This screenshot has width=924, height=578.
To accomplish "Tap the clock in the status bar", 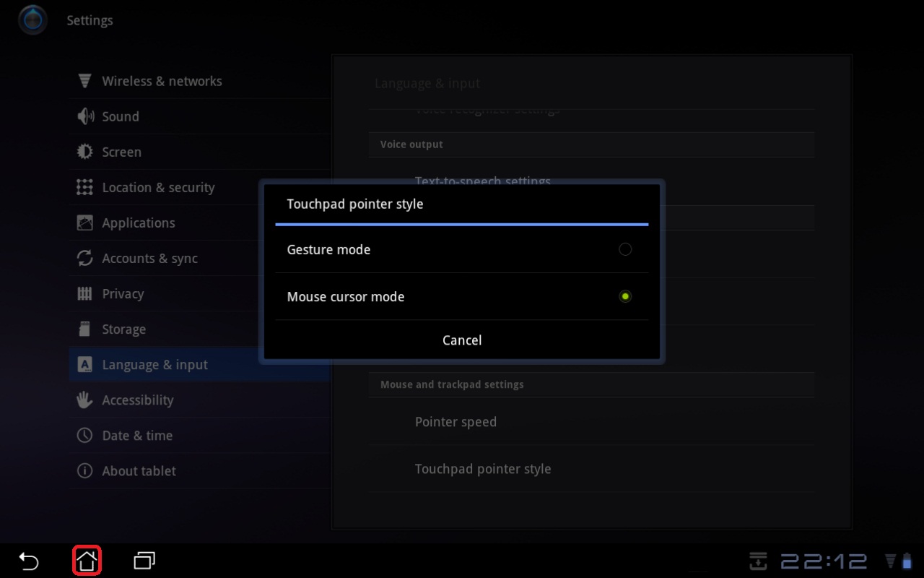I will pos(823,561).
